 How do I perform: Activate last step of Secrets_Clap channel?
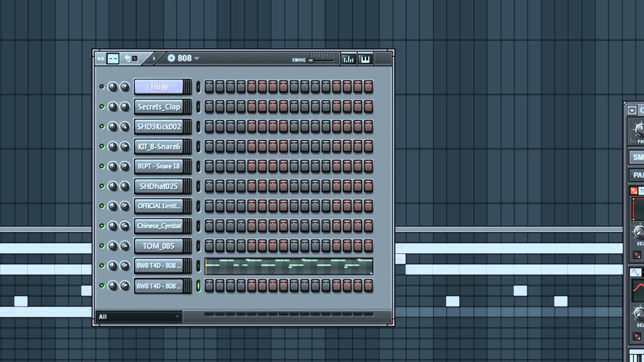coord(368,107)
